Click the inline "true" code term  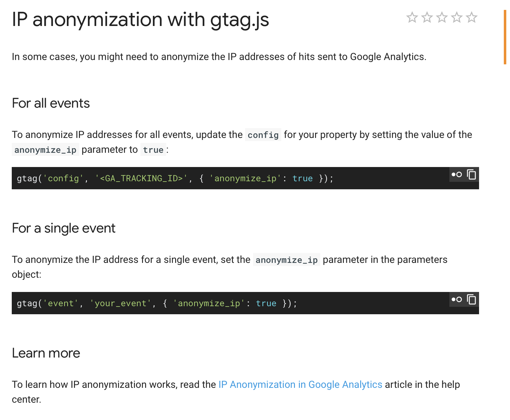153,150
